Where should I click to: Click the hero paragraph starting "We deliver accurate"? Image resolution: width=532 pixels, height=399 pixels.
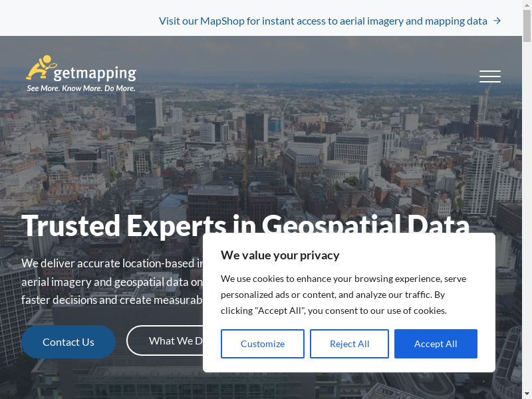(106, 281)
